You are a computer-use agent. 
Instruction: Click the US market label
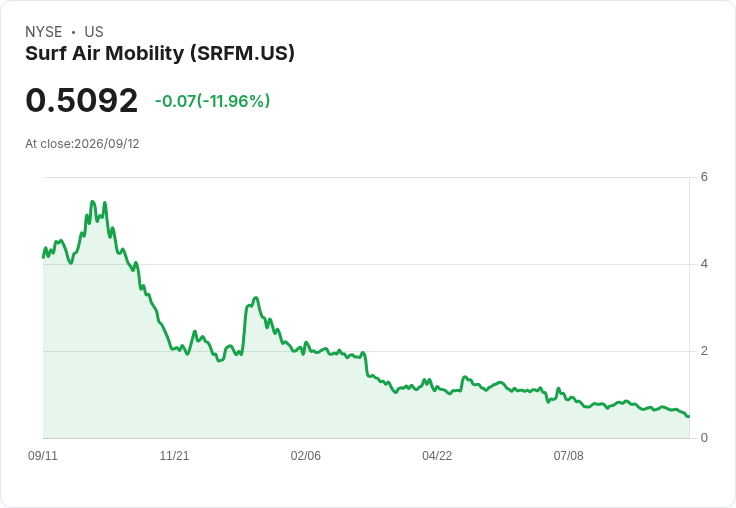pos(94,32)
